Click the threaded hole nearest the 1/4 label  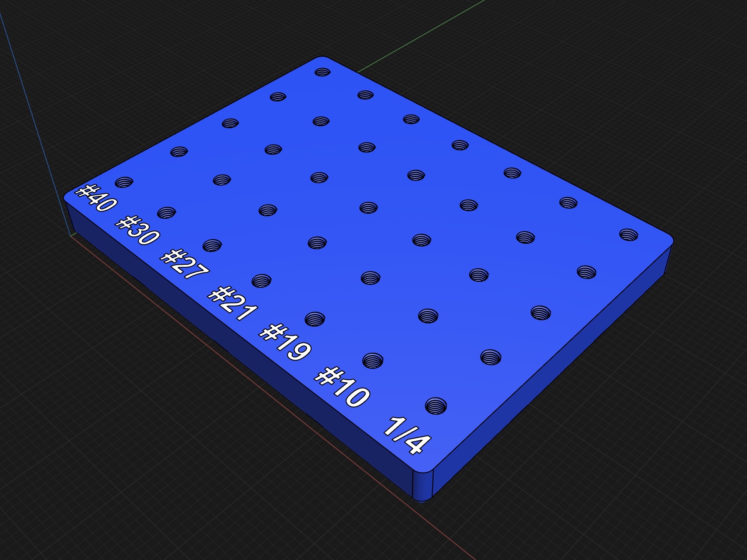point(436,406)
